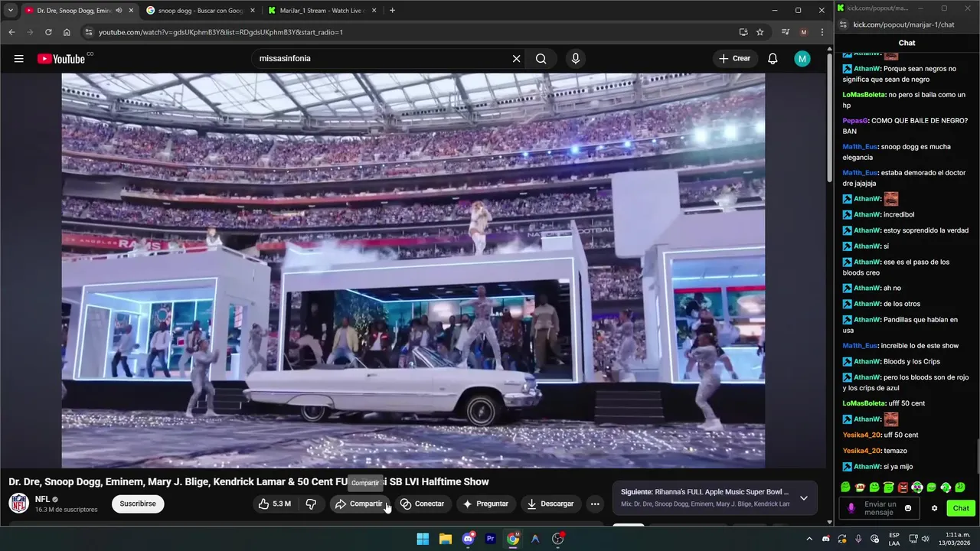Open the emoji picker in Kick chat input
980x551 pixels.
pyautogui.click(x=908, y=508)
